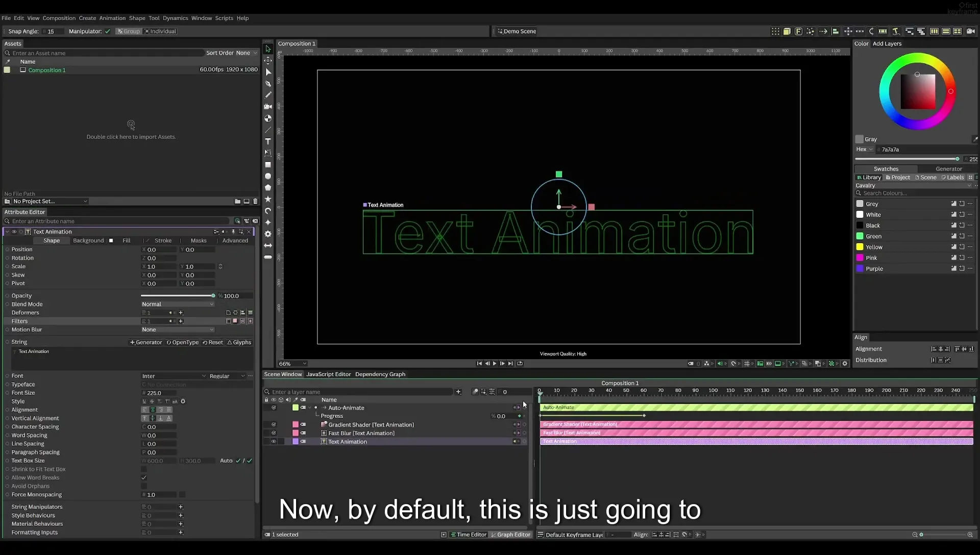Select the Star shape tool

pos(268,199)
